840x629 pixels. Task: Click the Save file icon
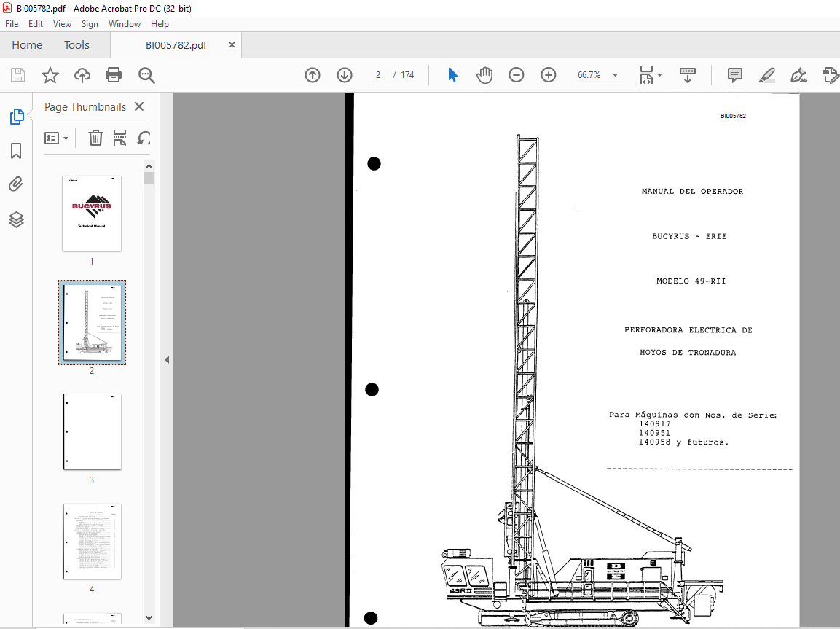coord(18,75)
